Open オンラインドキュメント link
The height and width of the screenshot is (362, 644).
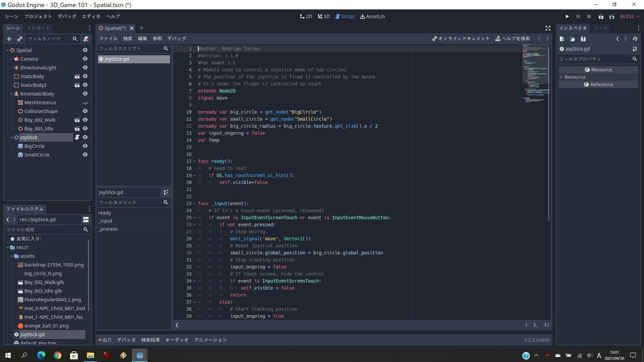461,39
